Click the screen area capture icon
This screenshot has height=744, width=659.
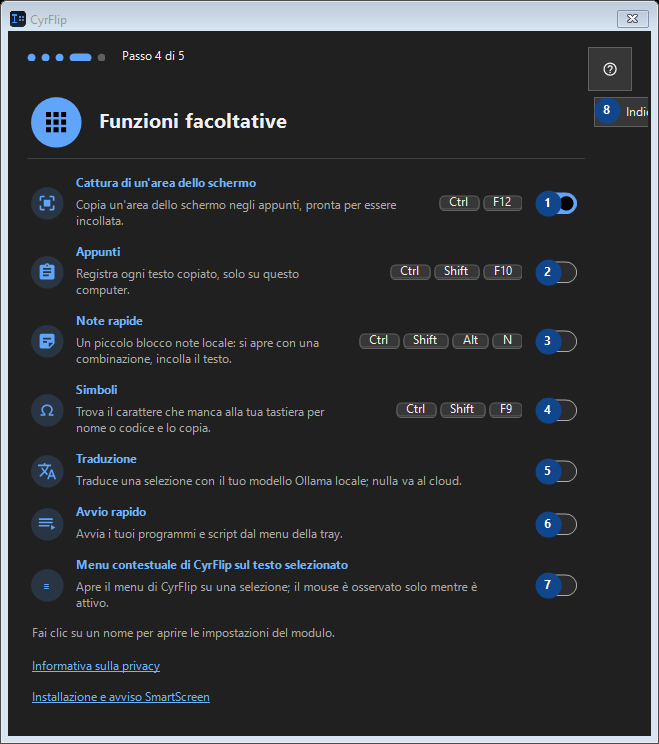[x=47, y=204]
